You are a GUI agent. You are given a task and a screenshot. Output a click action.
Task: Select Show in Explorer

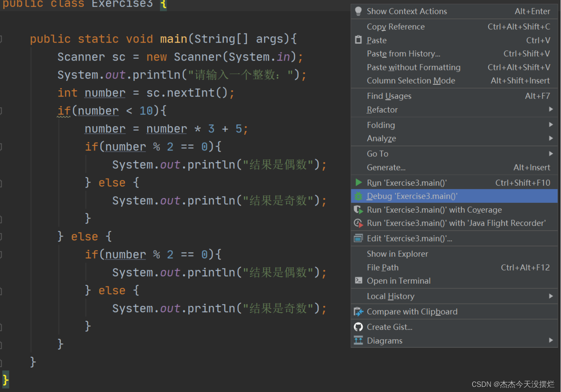pos(454,254)
